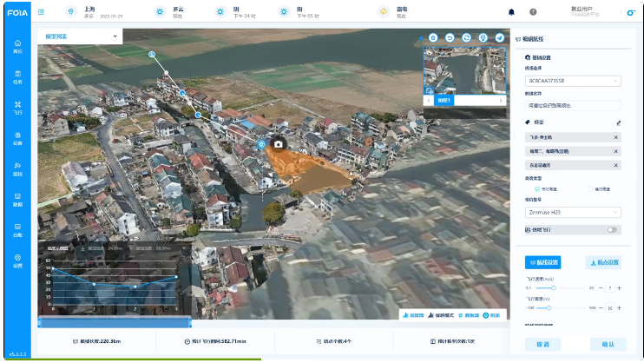This screenshot has width=644, height=363.
Task: Open the Tasks section in sidebar
Action: pos(17,76)
